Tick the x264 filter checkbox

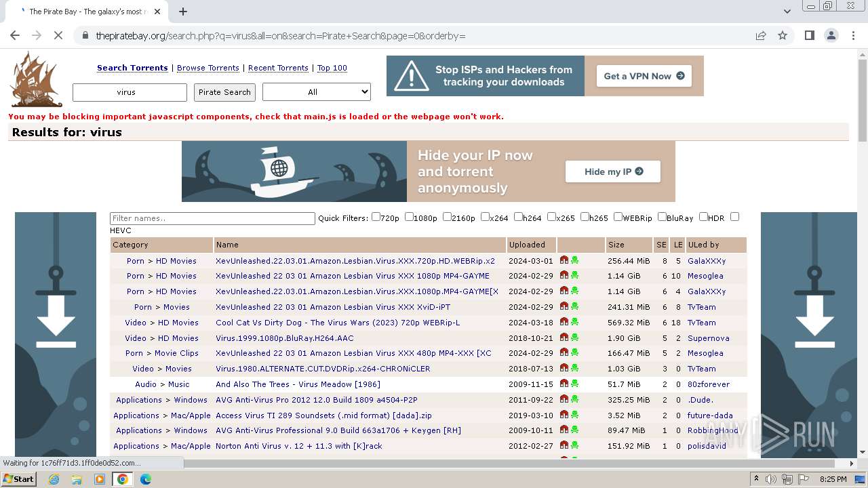pyautogui.click(x=485, y=217)
